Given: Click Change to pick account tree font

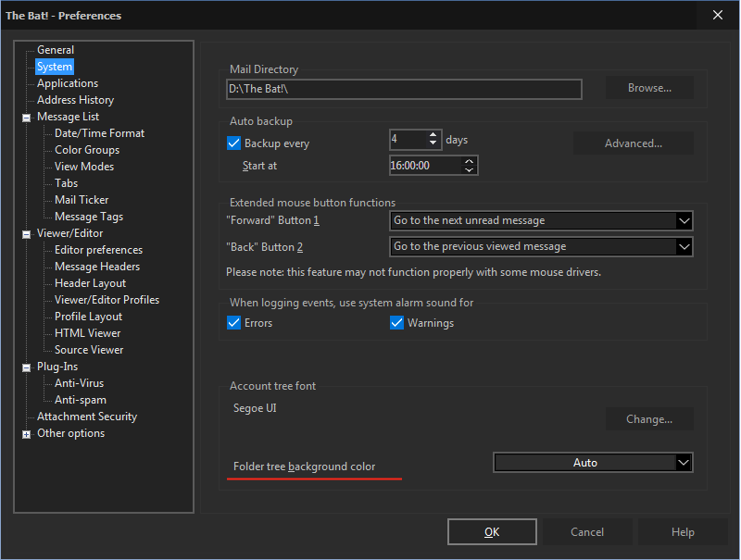Looking at the screenshot, I should (649, 418).
